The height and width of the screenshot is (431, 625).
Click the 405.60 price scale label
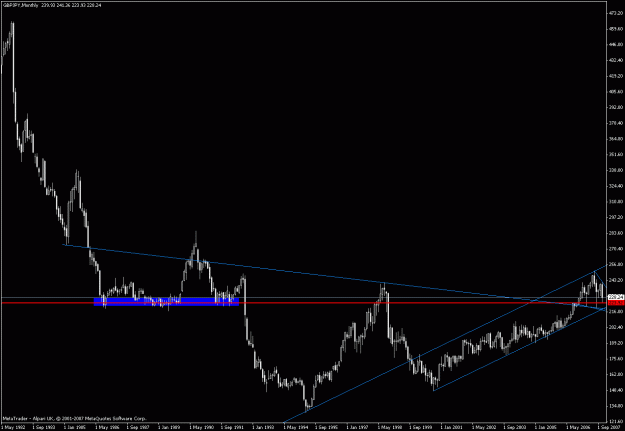click(x=616, y=92)
